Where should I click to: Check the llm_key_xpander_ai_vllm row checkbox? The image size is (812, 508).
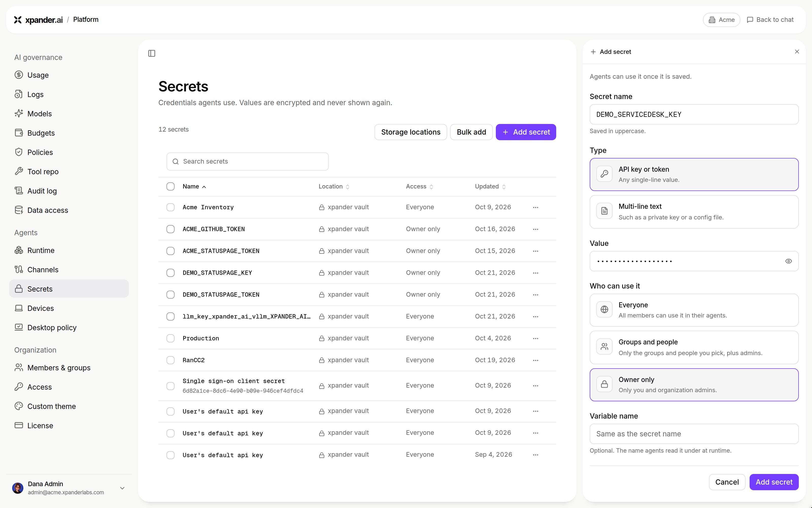click(171, 316)
